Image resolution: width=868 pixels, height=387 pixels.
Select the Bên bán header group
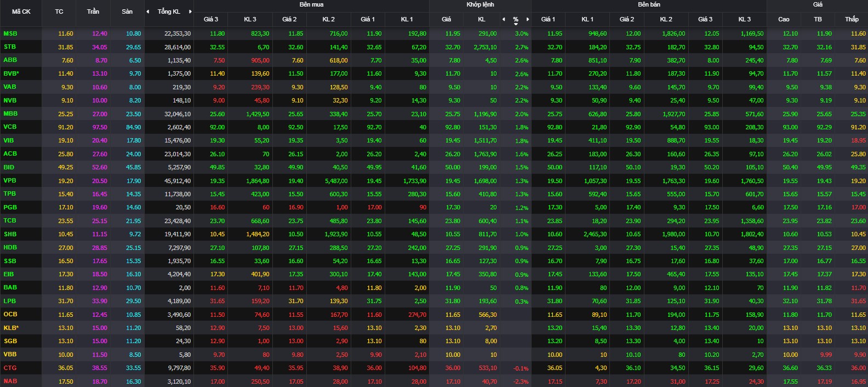point(649,4)
